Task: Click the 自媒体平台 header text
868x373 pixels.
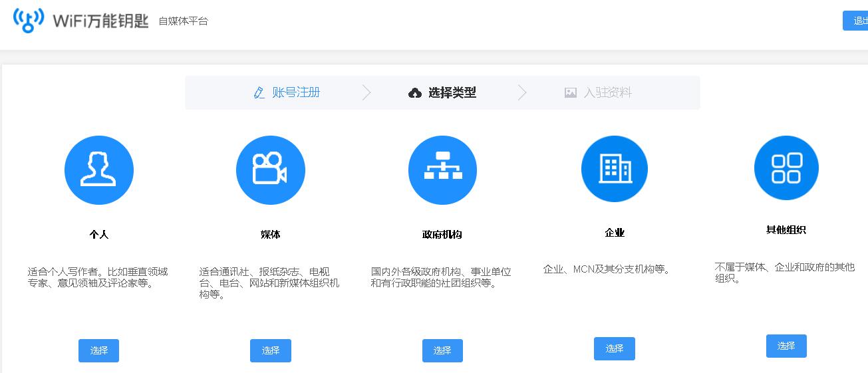Action: (x=183, y=21)
